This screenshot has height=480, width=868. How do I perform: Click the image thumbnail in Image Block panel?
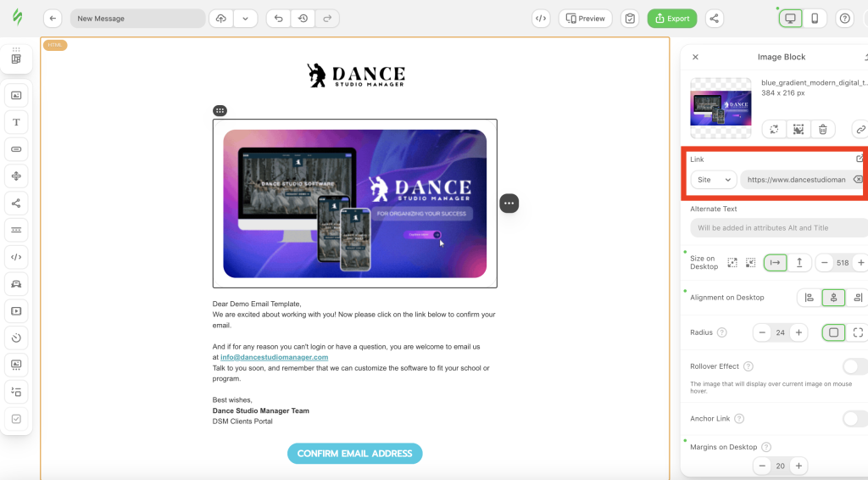point(721,108)
